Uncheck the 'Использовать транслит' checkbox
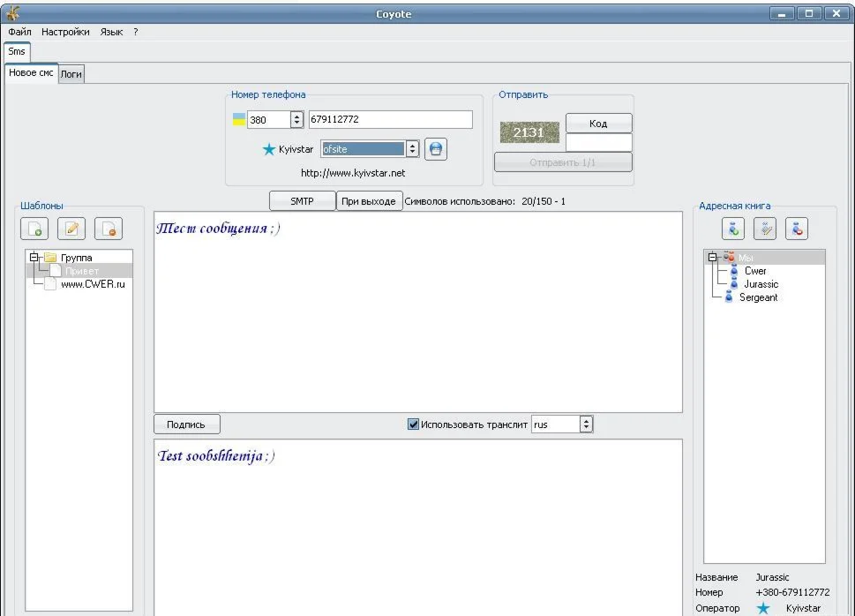The width and height of the screenshot is (855, 616). [413, 424]
